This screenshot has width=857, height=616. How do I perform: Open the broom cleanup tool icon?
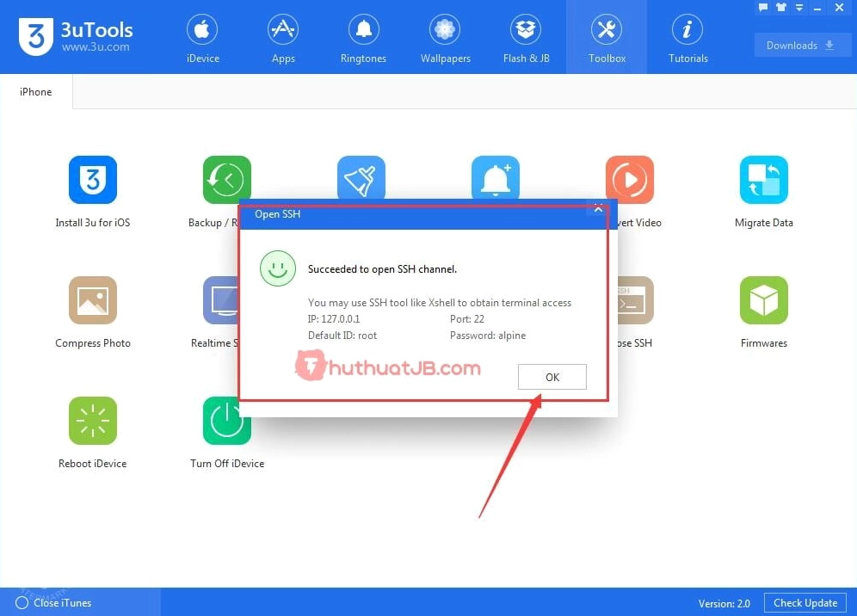(361, 177)
